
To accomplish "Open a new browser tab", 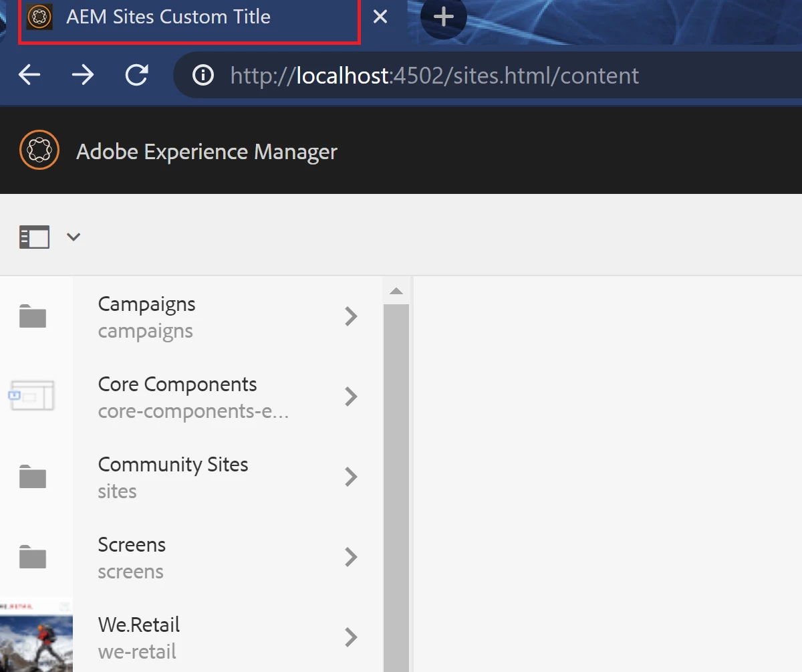I will [x=444, y=17].
